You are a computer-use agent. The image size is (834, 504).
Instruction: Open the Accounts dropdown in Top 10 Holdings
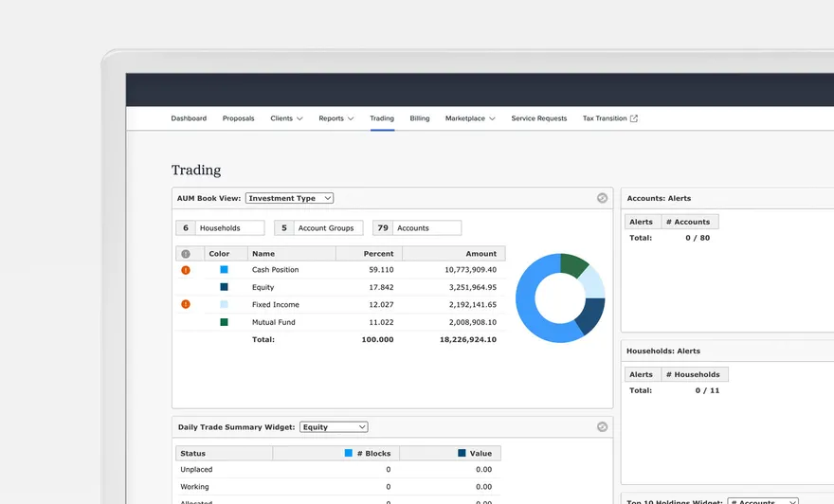coord(763,501)
